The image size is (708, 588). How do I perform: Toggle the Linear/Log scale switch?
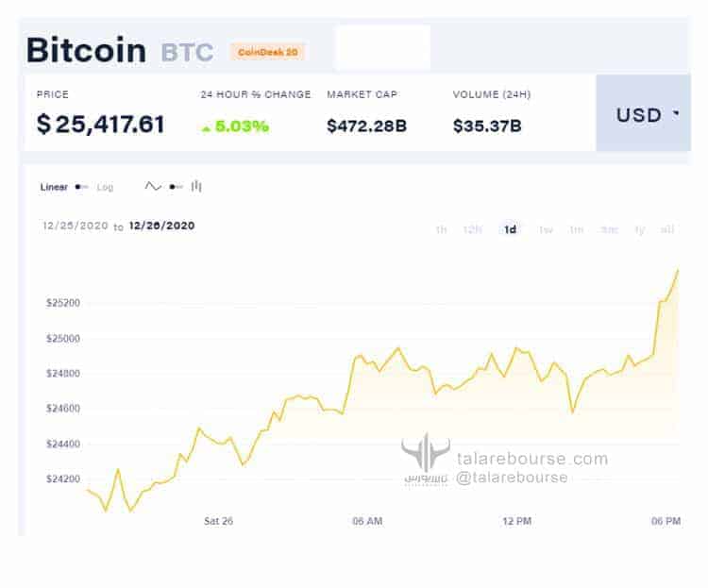tap(82, 187)
